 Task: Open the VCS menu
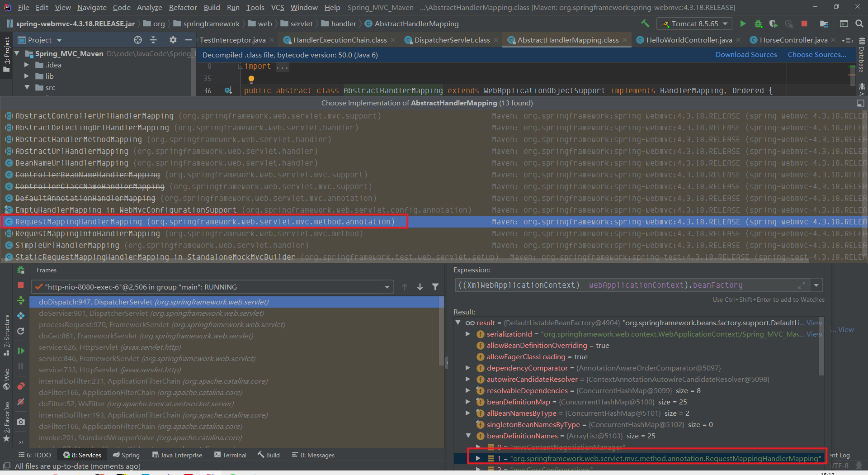pos(277,7)
